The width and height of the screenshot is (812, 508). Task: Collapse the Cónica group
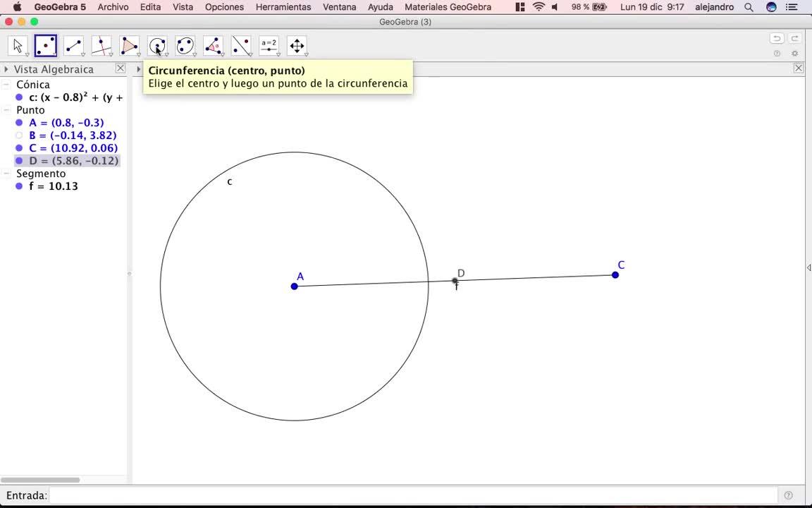pos(7,85)
